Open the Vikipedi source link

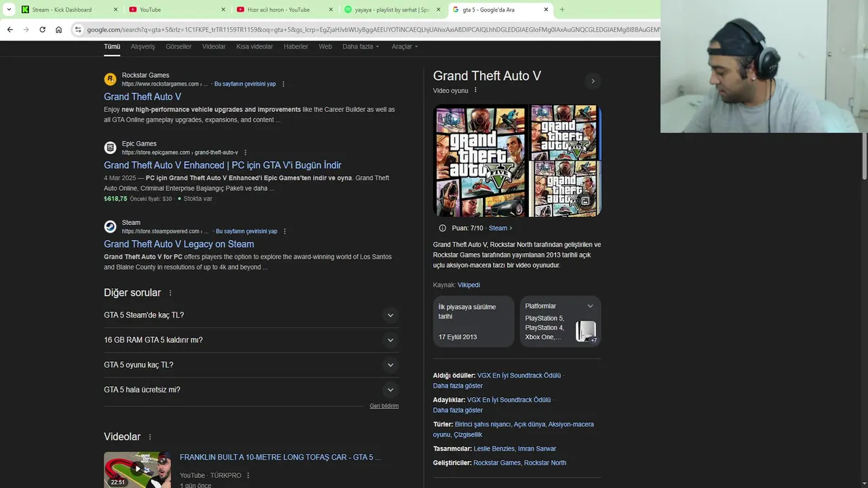click(x=469, y=285)
